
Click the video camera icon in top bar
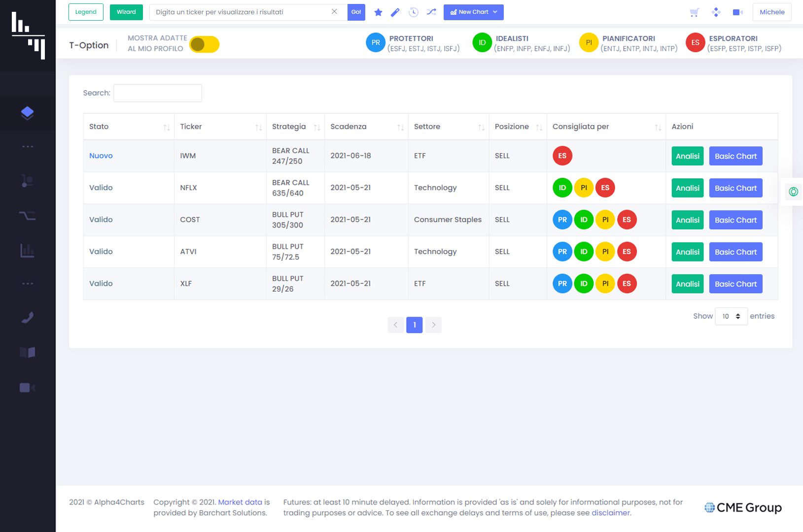tap(737, 12)
